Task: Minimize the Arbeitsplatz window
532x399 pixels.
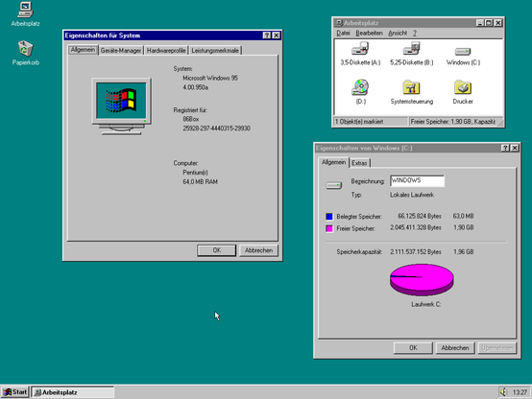Action: click(x=479, y=23)
